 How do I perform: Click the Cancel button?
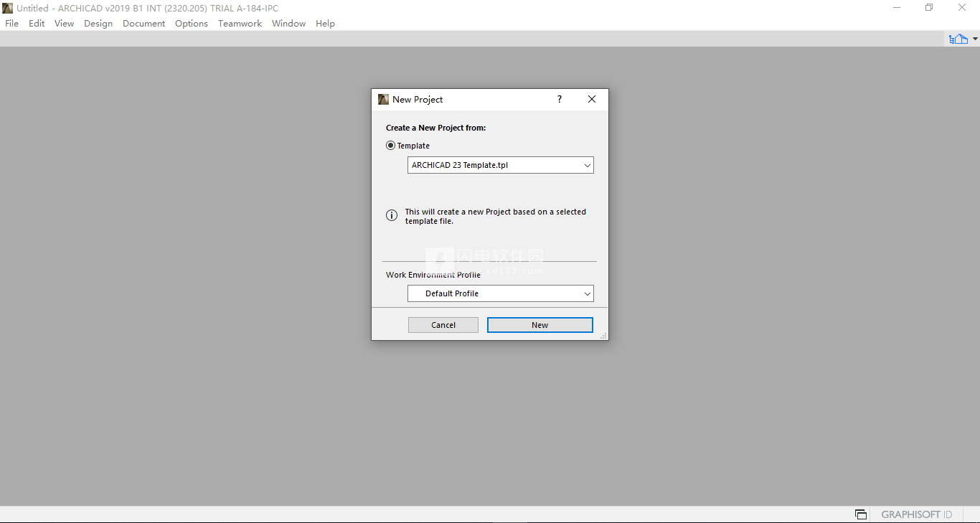point(443,325)
